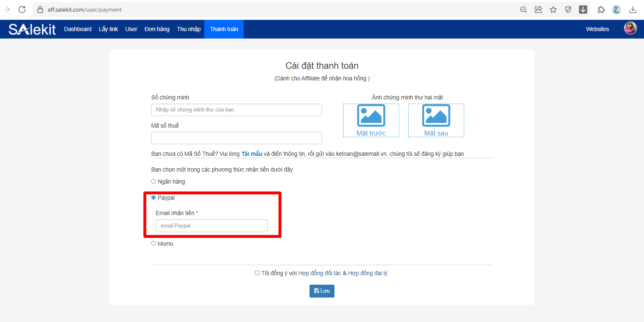Open the extensions puzzle icon
Screen dimensions: 644x322
[601, 10]
